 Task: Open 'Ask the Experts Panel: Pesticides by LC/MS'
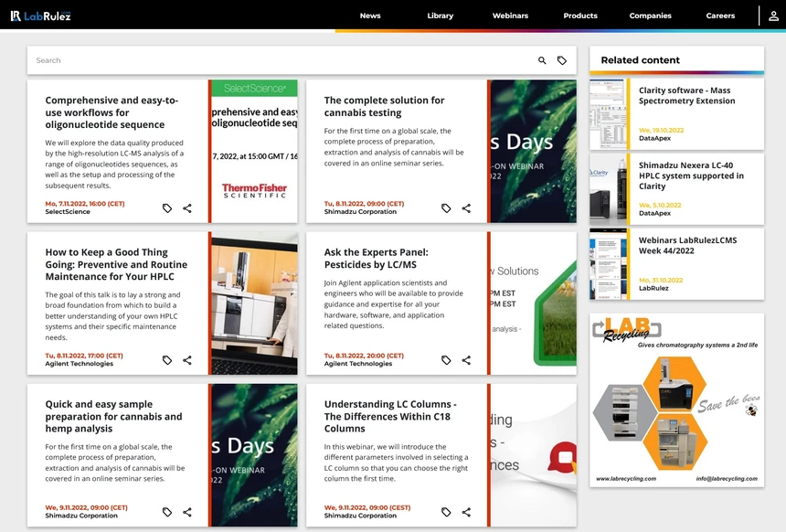coord(376,258)
